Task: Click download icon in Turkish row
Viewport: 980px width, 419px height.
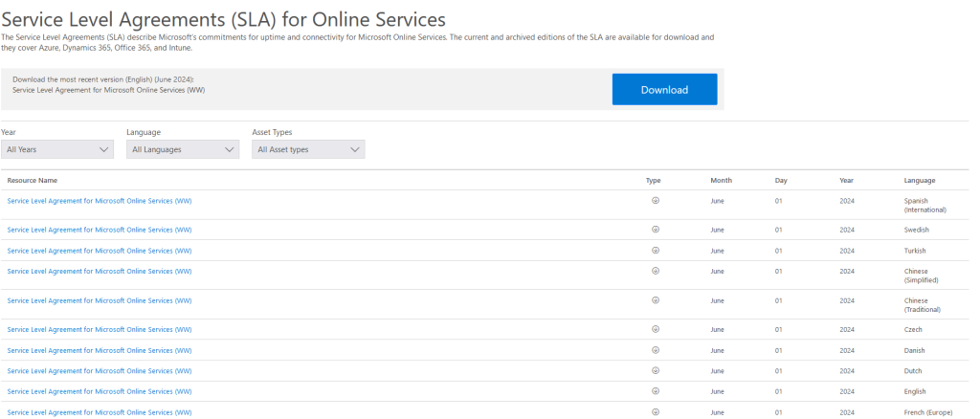Action: [655, 250]
